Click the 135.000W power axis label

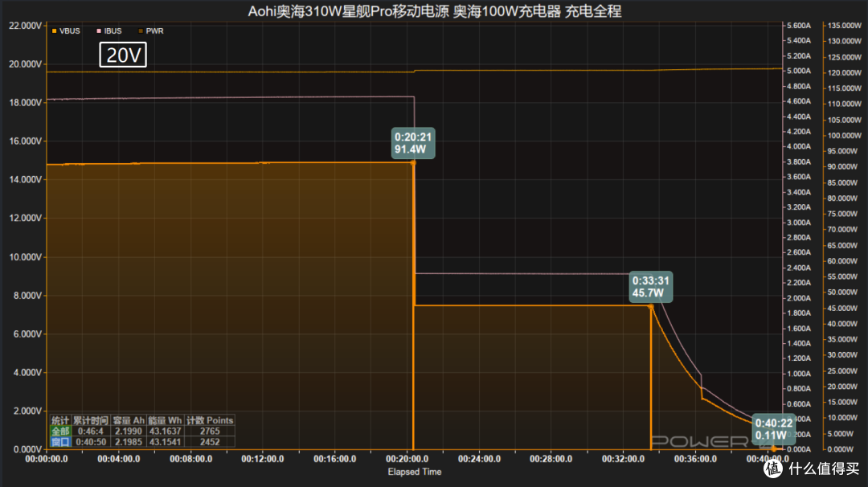[x=844, y=26]
